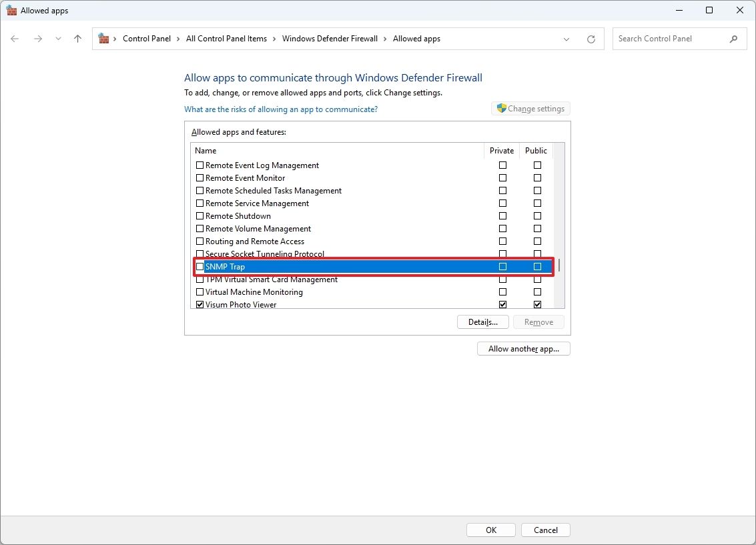
Task: Click the scrollbar in the apps list
Action: click(x=559, y=265)
